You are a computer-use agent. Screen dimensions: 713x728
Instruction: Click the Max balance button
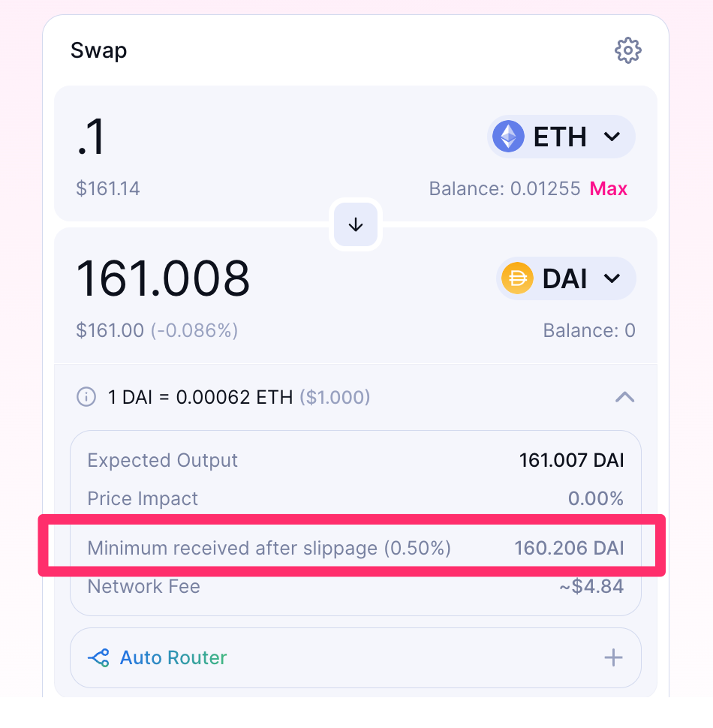pyautogui.click(x=608, y=188)
